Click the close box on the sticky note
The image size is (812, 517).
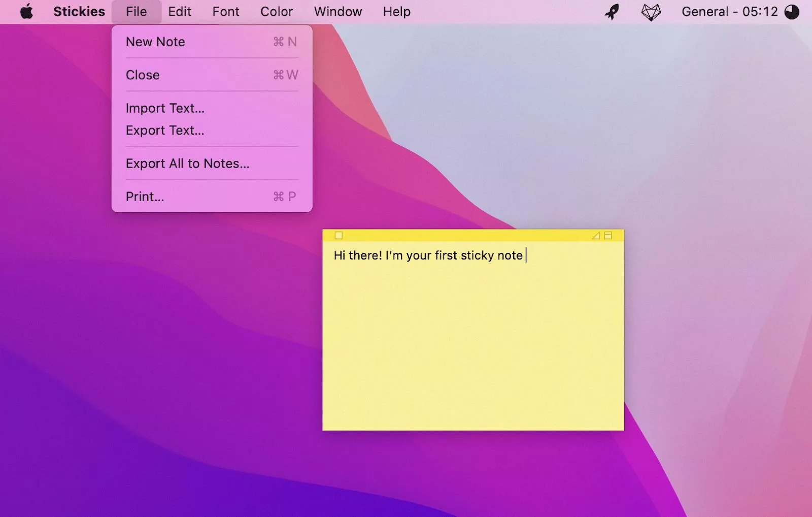click(x=339, y=236)
